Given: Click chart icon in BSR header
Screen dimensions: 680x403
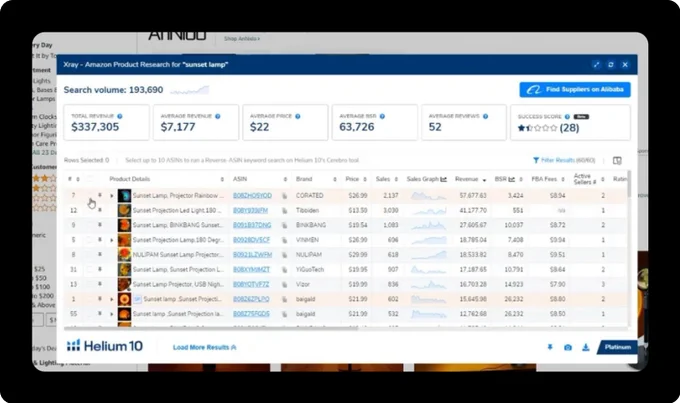Looking at the screenshot, I should point(512,179).
